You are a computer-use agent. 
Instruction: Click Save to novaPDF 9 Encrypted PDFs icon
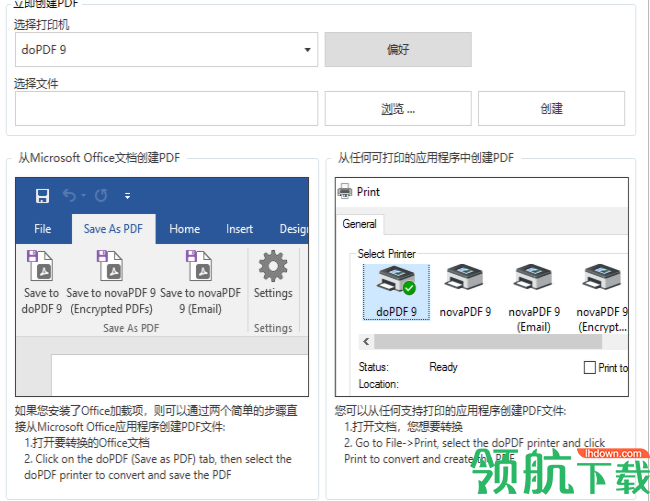pyautogui.click(x=110, y=266)
